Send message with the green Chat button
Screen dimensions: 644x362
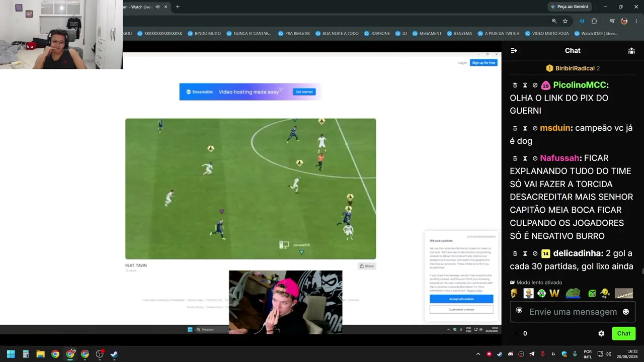(624, 333)
